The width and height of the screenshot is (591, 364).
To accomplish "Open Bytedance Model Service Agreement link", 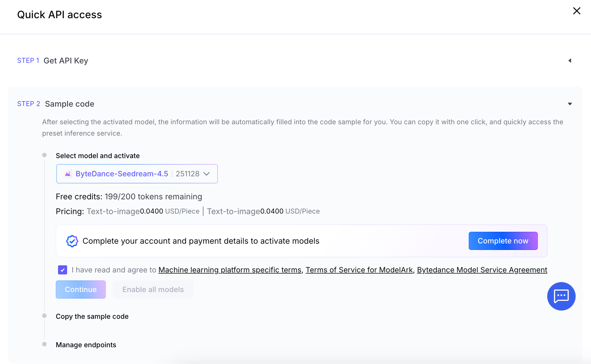I will point(482,270).
